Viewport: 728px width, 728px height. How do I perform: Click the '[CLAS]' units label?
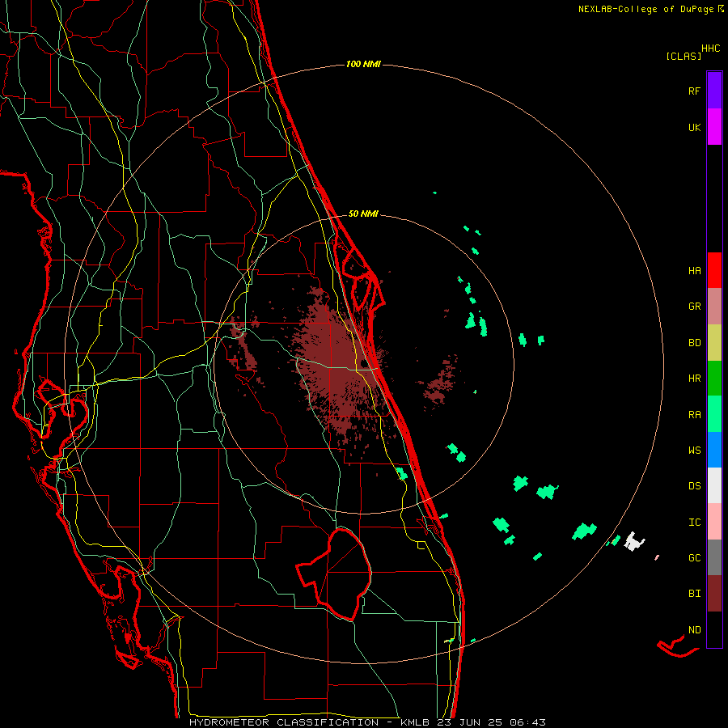pyautogui.click(x=684, y=56)
